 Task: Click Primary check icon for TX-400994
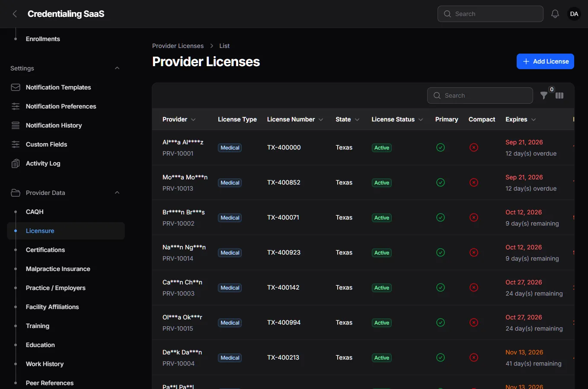[x=441, y=322]
